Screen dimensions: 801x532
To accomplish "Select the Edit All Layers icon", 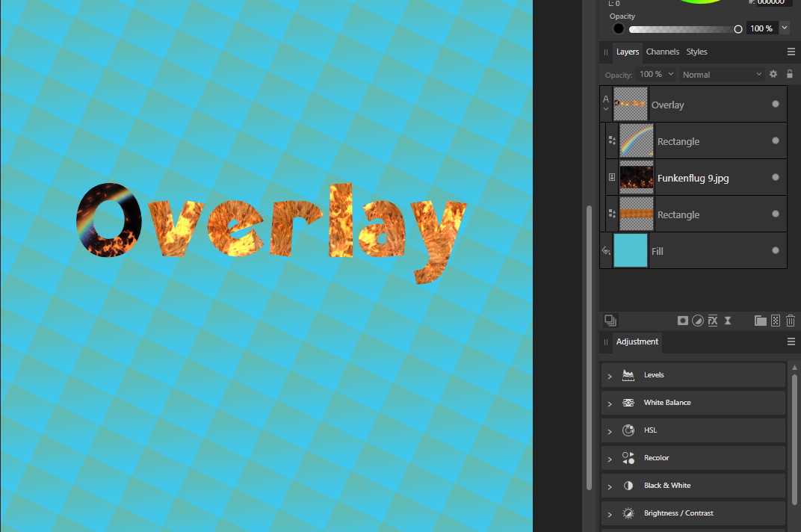I will (x=610, y=320).
